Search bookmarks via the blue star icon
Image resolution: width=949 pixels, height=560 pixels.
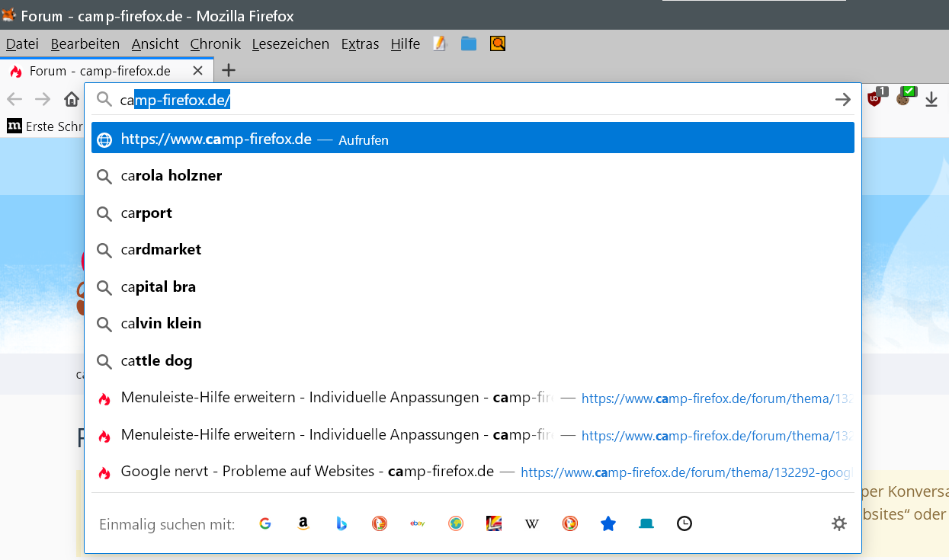608,523
